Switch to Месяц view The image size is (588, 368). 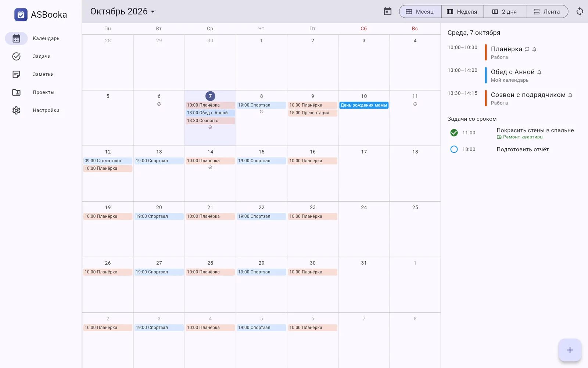coord(420,12)
